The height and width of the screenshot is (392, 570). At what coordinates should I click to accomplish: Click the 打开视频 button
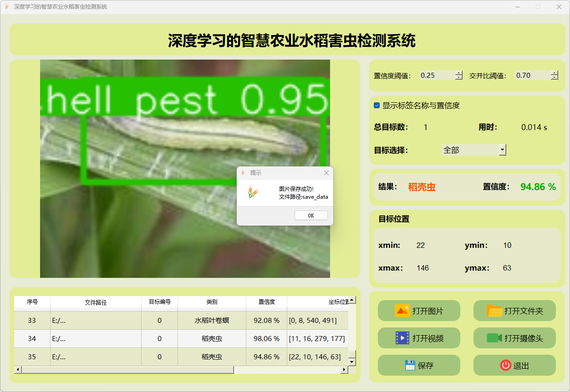419,338
